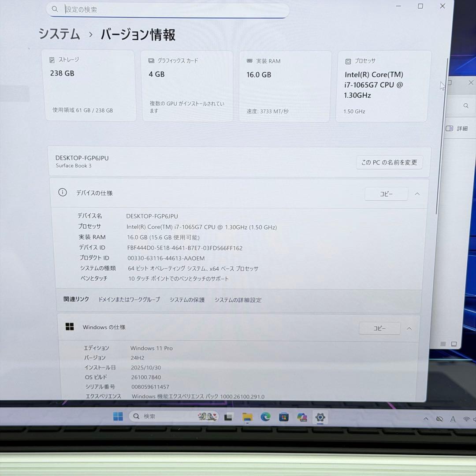The width and height of the screenshot is (476, 476).
Task: Maximize the background window
Action: point(450,82)
